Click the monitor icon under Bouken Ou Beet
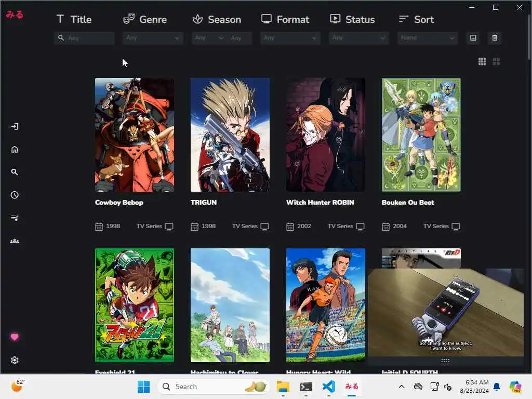 [456, 227]
